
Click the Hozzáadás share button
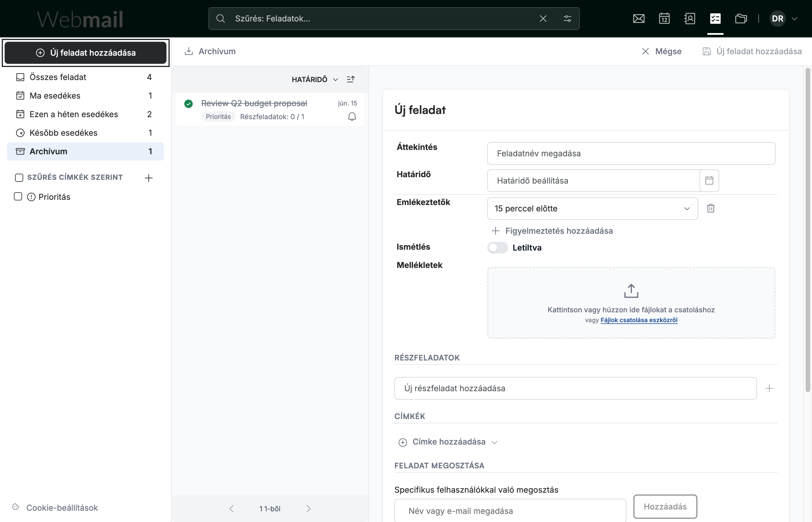[665, 507]
